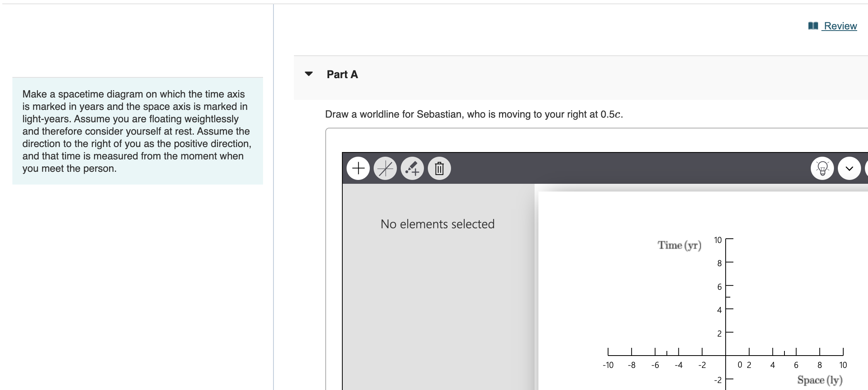The image size is (868, 390).
Task: Select the add point pencil tool
Action: click(x=412, y=168)
